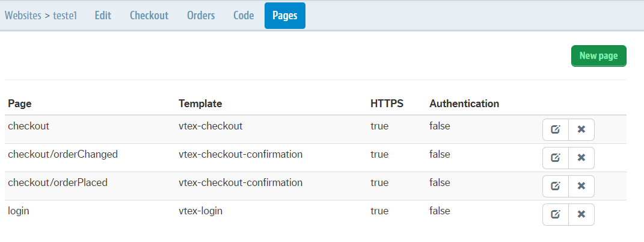Delete the login page entry
The image size is (644, 242).
581,214
